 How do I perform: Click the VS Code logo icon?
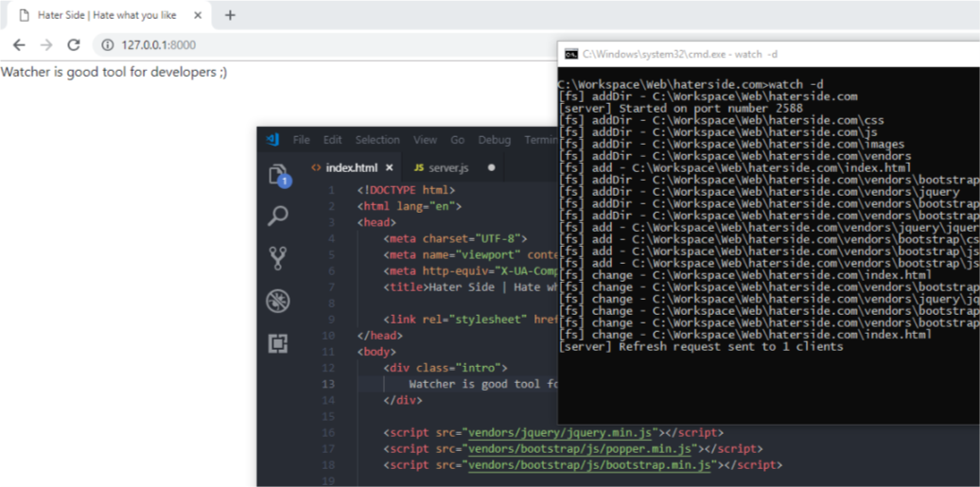pyautogui.click(x=272, y=139)
